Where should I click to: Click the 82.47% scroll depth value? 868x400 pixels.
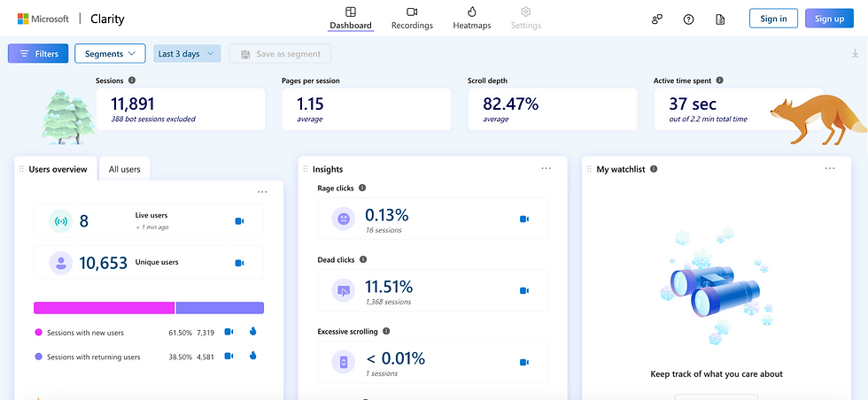pos(510,104)
